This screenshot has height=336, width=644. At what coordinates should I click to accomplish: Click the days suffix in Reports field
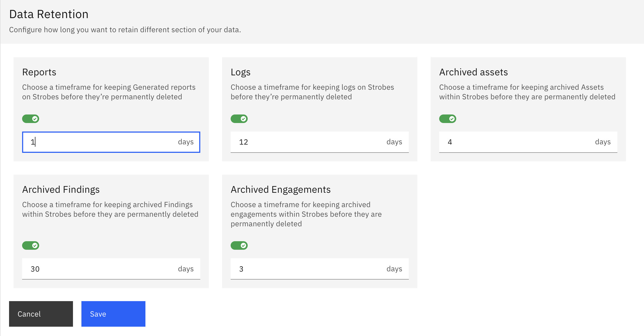click(186, 142)
